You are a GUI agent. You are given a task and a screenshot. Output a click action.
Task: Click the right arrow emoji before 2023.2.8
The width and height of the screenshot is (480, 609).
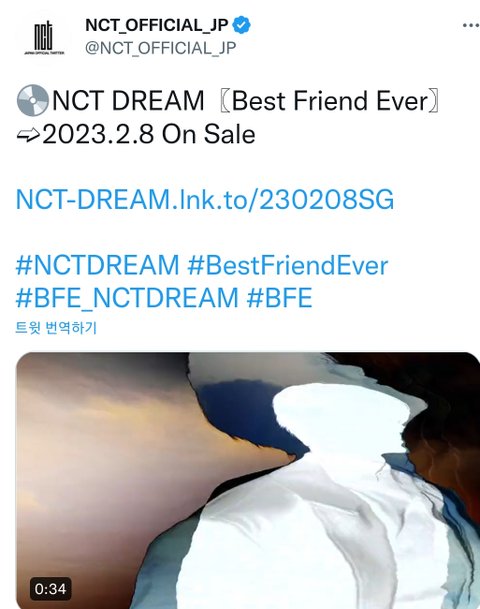tap(28, 135)
